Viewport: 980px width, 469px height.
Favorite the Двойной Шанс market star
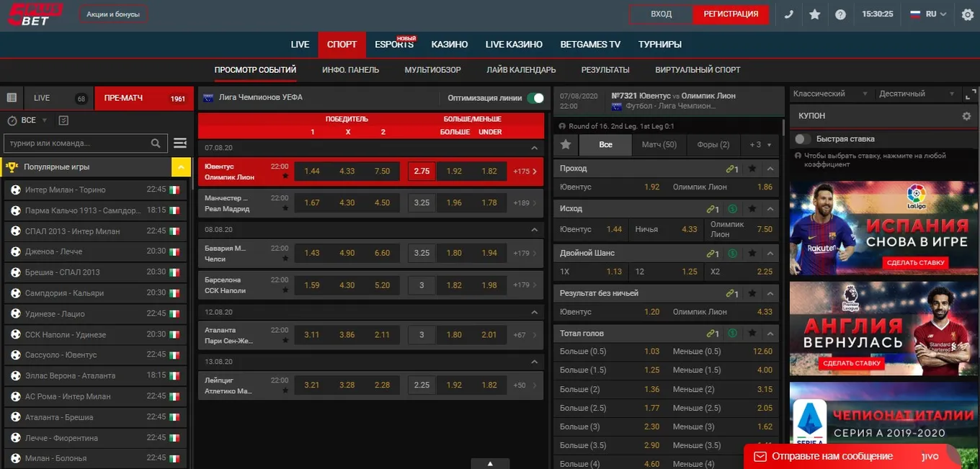coord(752,254)
